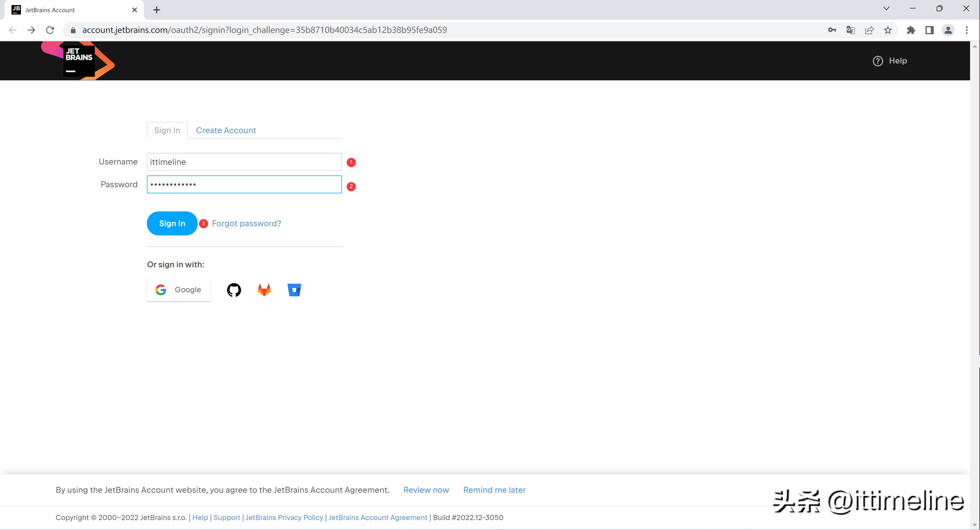Screen dimensions: 980x530
Task: Open the JetBrains Account Agreement footer link
Action: pos(378,518)
